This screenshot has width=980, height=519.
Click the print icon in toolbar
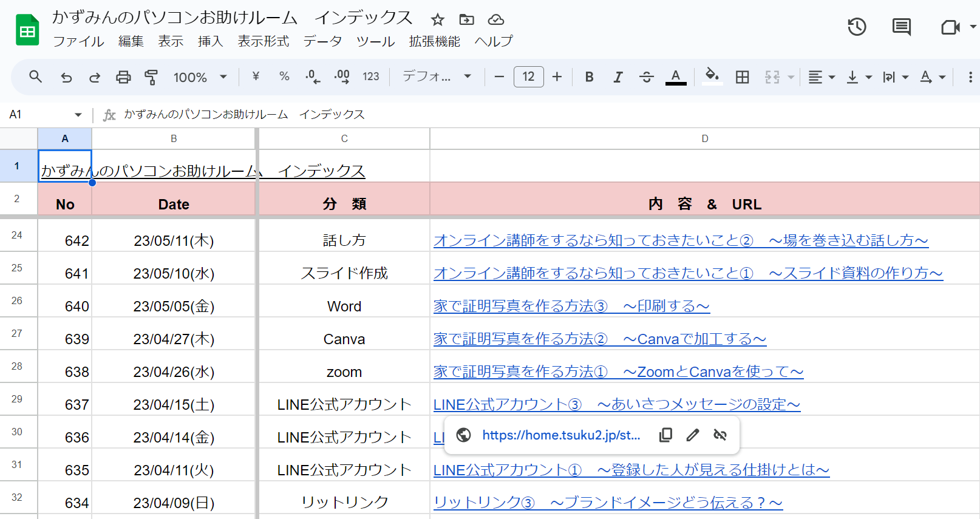123,77
